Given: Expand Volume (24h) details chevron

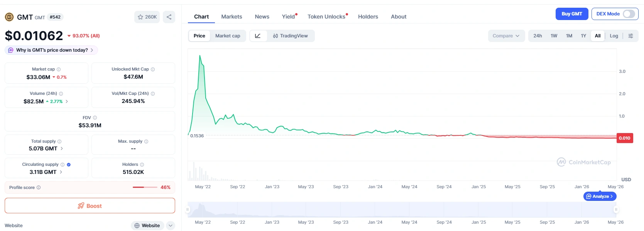Looking at the screenshot, I should click(67, 101).
